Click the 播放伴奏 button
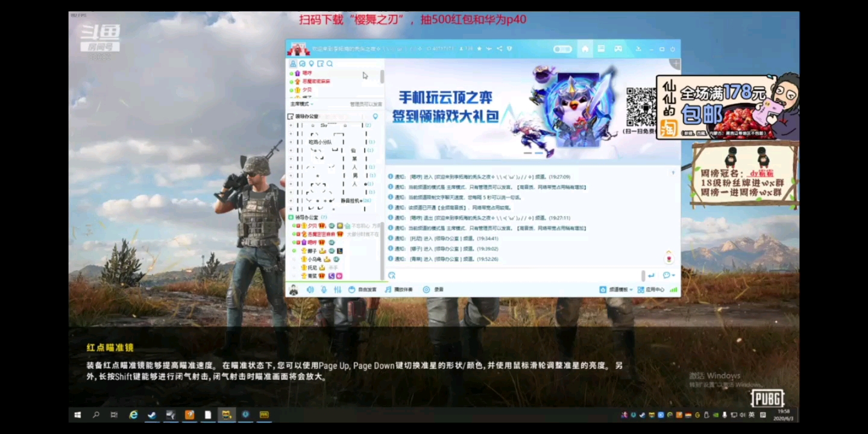Viewport: 868px width, 434px height. [x=398, y=289]
